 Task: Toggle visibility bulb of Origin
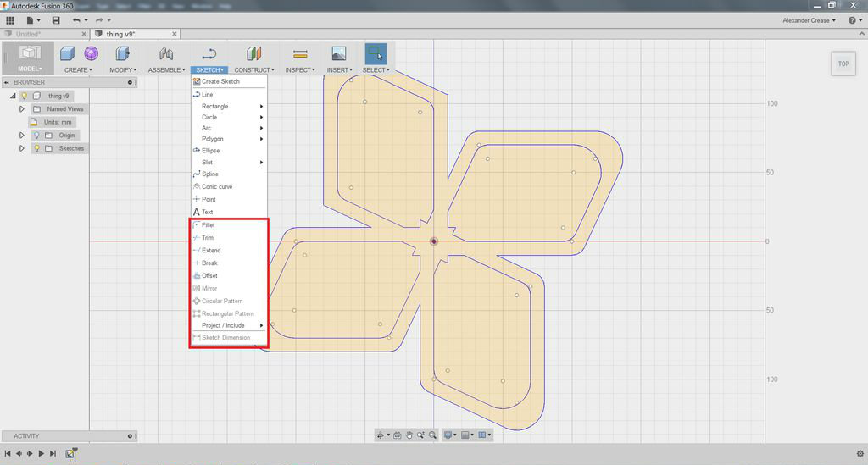[36, 135]
